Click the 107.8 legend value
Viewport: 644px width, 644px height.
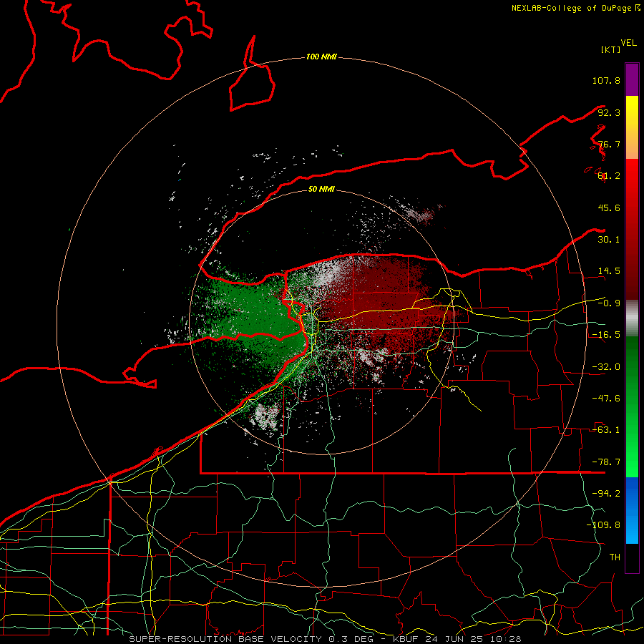pyautogui.click(x=606, y=80)
